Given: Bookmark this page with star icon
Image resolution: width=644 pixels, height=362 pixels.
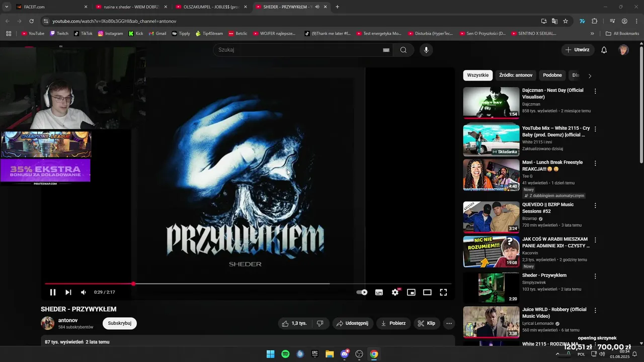Looking at the screenshot, I should (x=566, y=21).
